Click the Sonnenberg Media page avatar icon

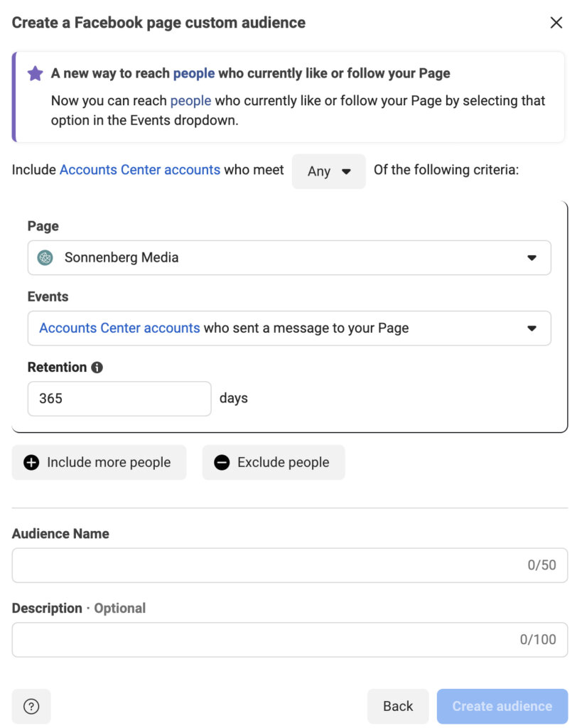point(45,257)
